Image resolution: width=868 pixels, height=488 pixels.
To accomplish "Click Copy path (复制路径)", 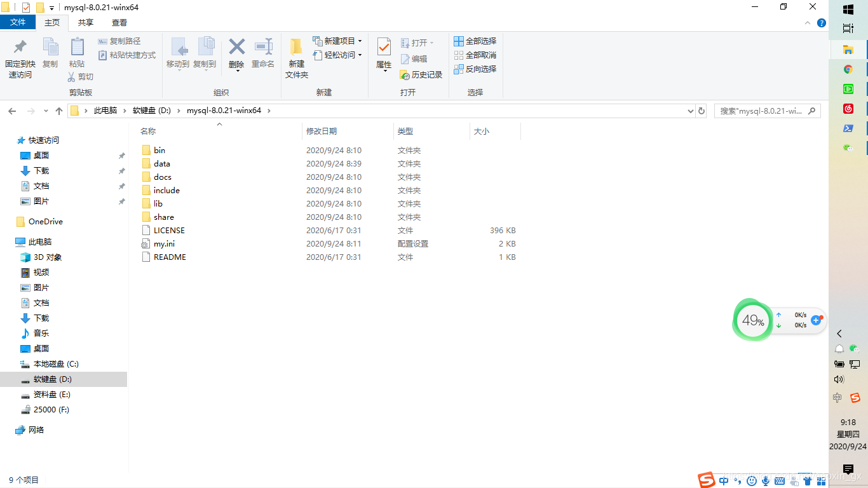I will click(x=119, y=41).
